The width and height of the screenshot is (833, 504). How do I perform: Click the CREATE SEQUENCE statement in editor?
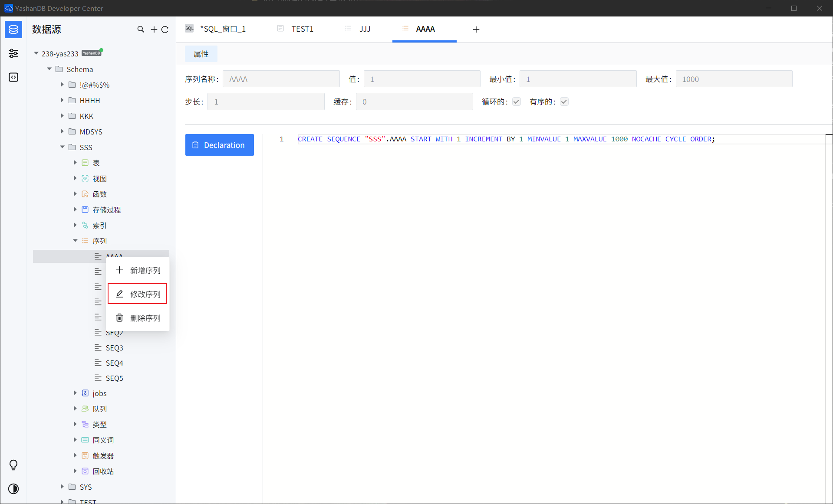coord(506,139)
